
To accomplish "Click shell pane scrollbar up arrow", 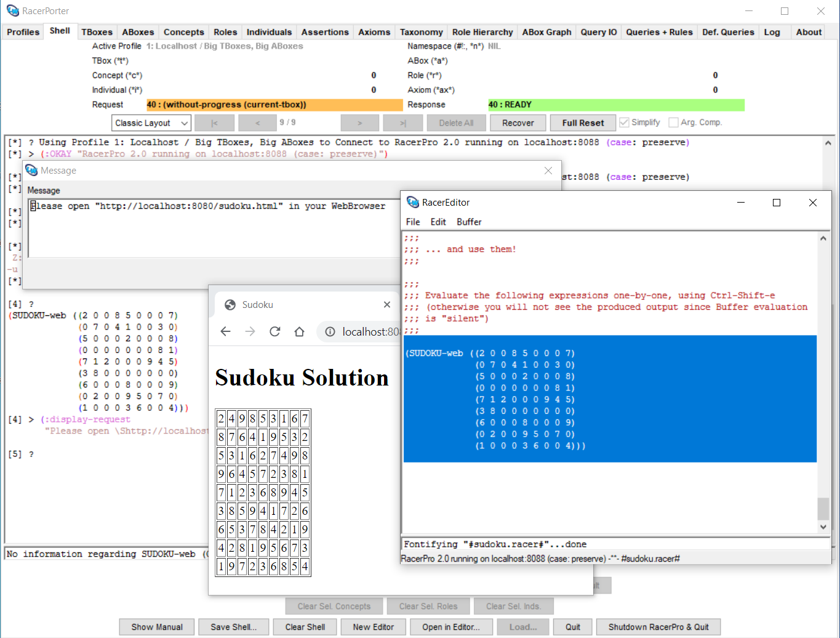I will pyautogui.click(x=828, y=143).
